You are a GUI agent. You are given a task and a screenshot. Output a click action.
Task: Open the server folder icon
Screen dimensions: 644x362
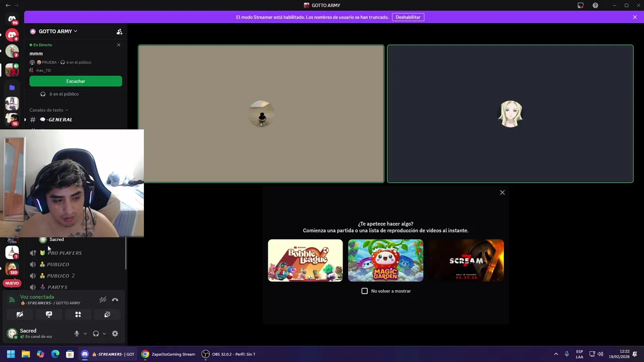tap(12, 87)
